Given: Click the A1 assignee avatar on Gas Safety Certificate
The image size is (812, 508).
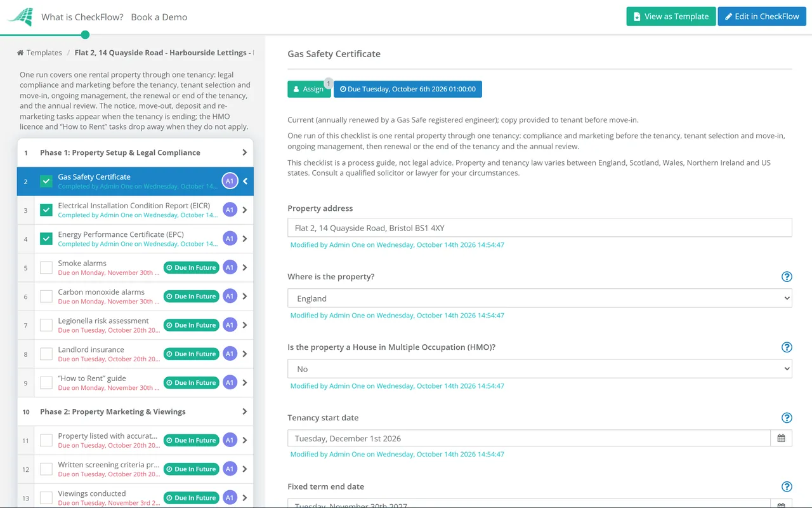Looking at the screenshot, I should pos(230,181).
